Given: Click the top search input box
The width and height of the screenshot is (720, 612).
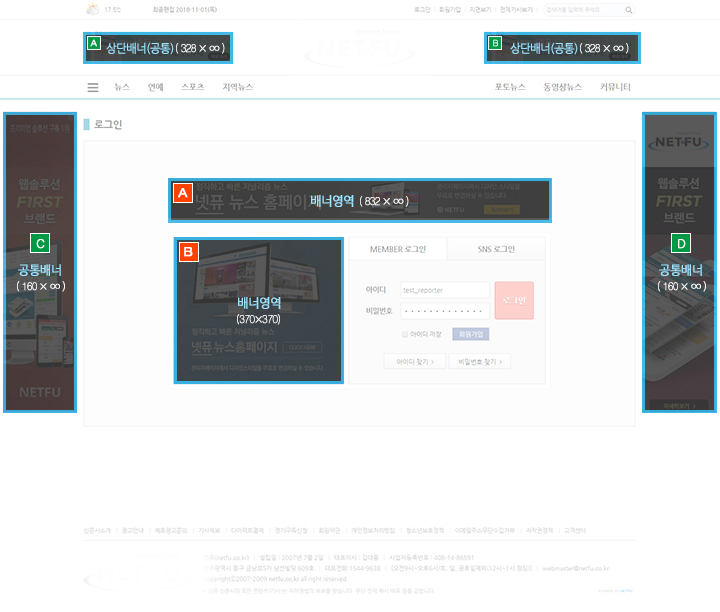Looking at the screenshot, I should [x=584, y=10].
